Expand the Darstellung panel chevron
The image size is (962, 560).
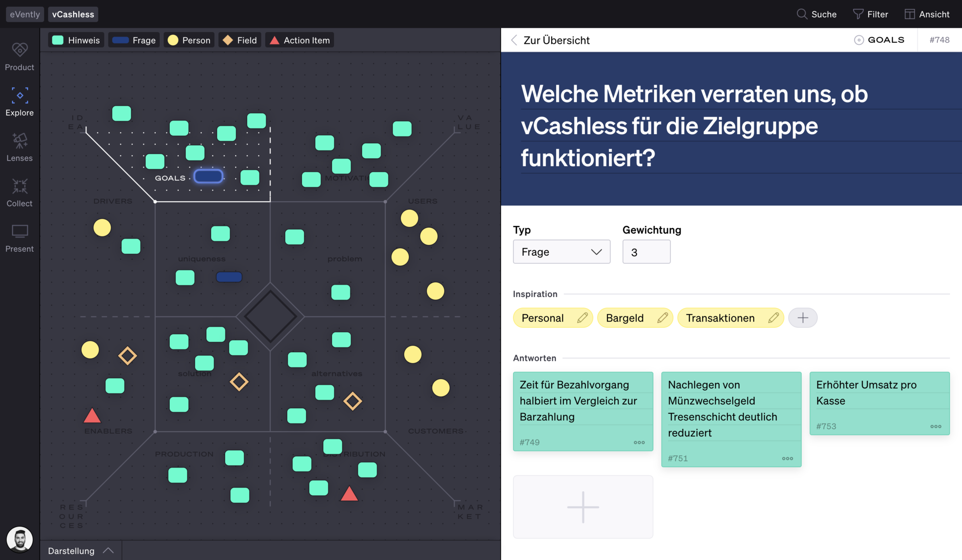[x=108, y=550]
